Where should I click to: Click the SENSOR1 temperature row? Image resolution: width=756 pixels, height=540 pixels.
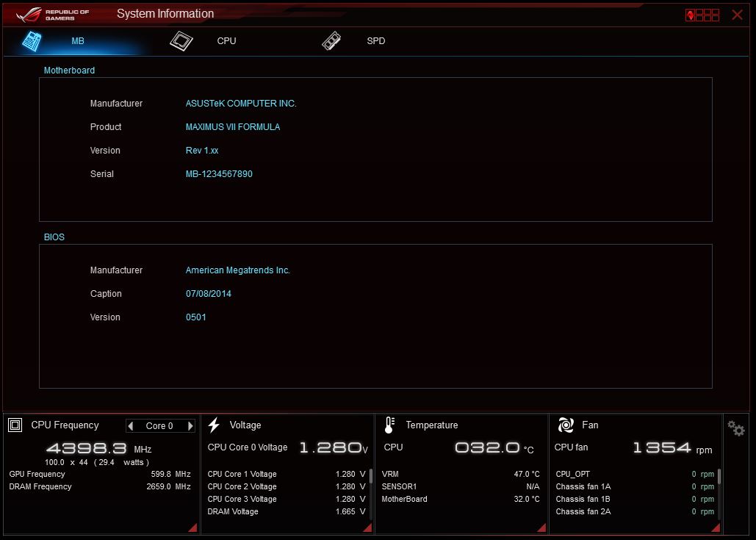tap(461, 486)
